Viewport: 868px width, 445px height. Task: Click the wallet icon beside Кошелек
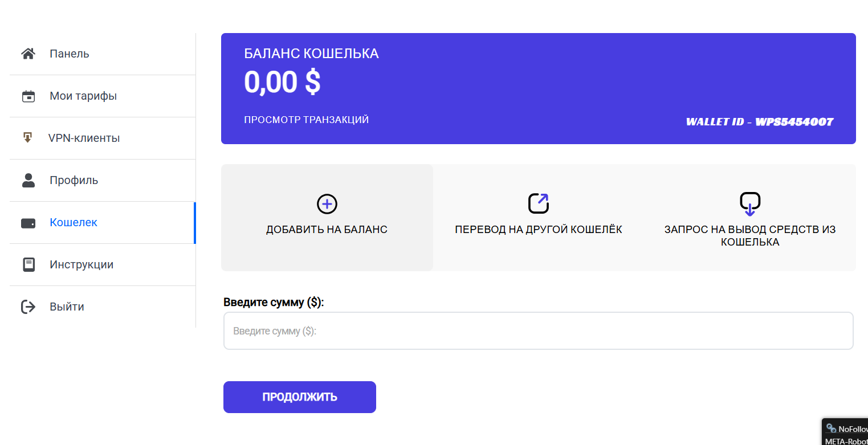coord(28,223)
